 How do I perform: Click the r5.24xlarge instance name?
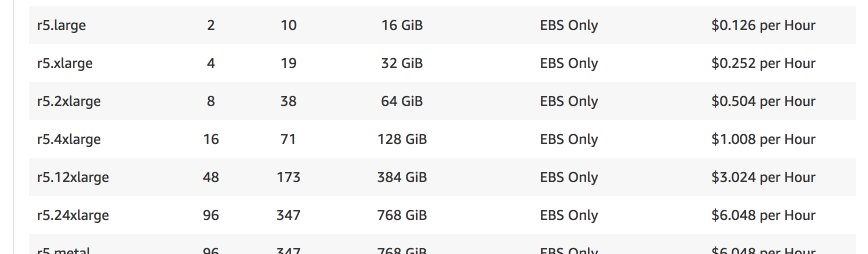point(73,215)
